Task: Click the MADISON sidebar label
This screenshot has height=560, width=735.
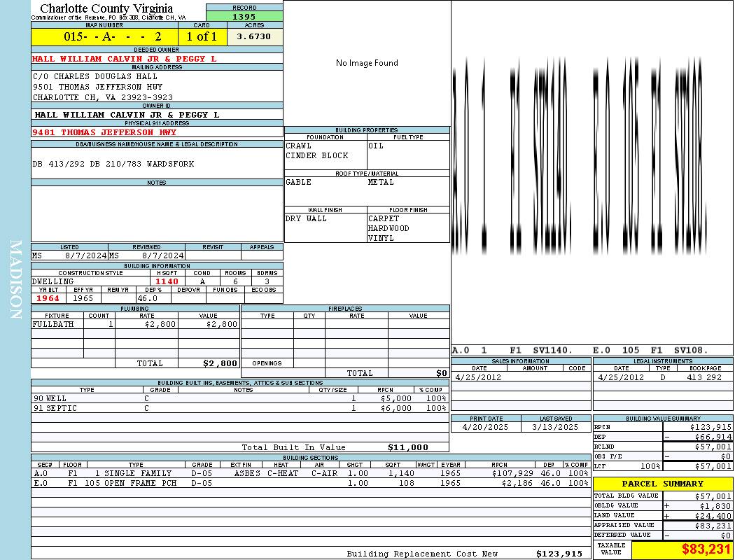Action: coord(15,280)
